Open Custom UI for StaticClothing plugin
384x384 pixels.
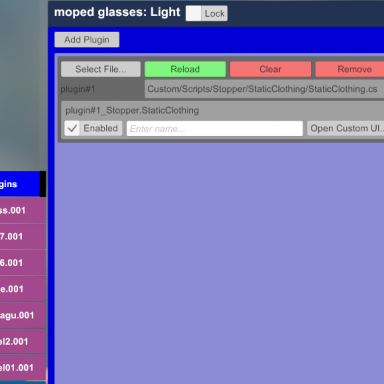(345, 128)
